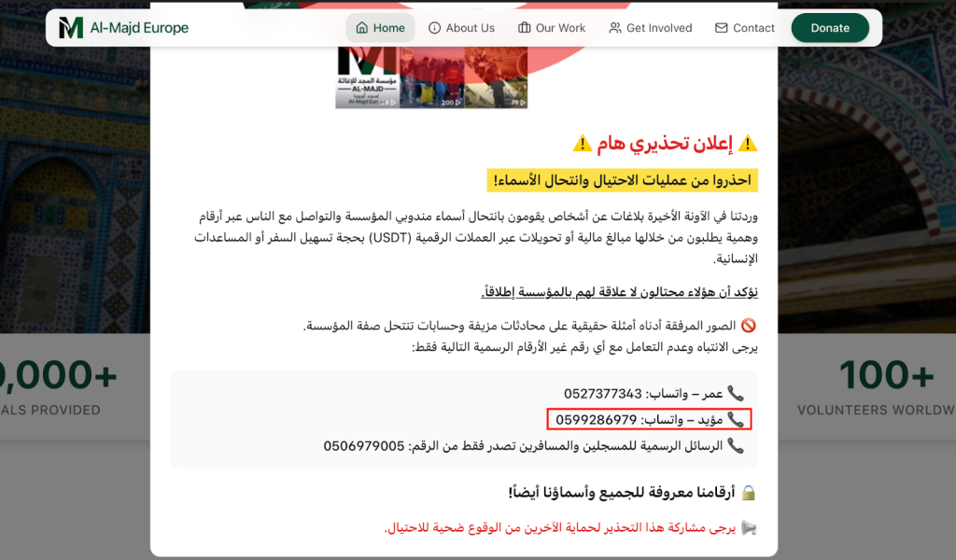Go to the Our Work page
Viewport: 956px width, 560px height.
click(x=560, y=28)
